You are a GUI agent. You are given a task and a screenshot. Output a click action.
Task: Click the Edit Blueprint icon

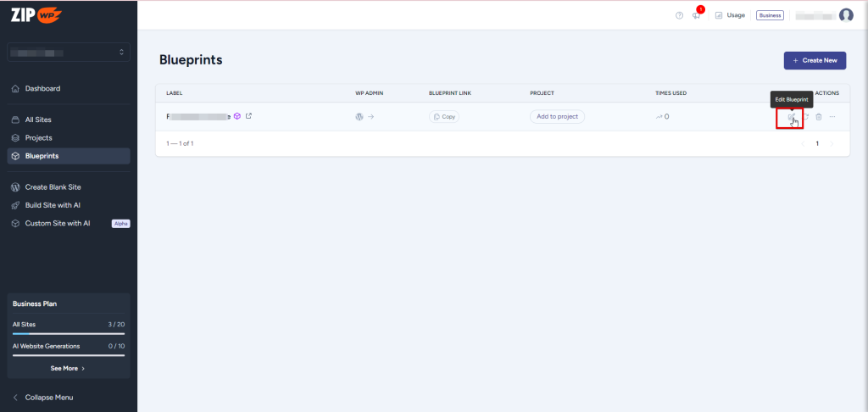tap(790, 117)
